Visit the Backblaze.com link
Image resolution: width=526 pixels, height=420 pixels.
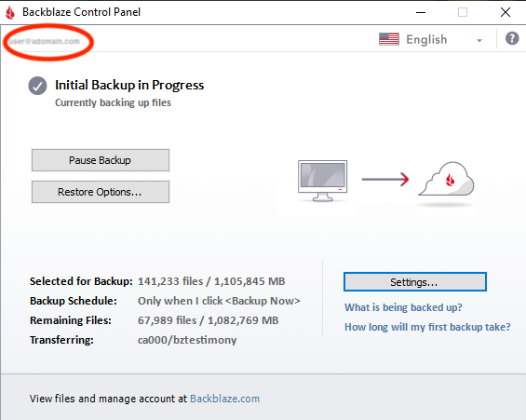(x=224, y=399)
